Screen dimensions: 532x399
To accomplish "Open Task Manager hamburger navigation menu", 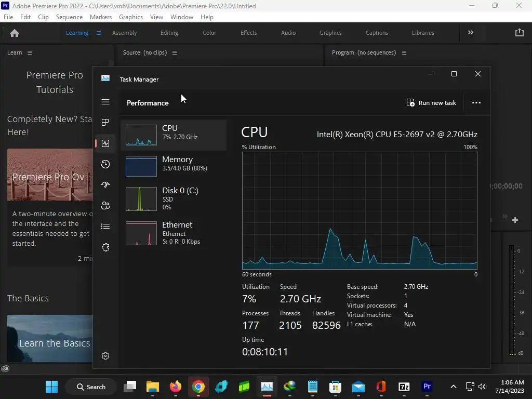I will (105, 102).
